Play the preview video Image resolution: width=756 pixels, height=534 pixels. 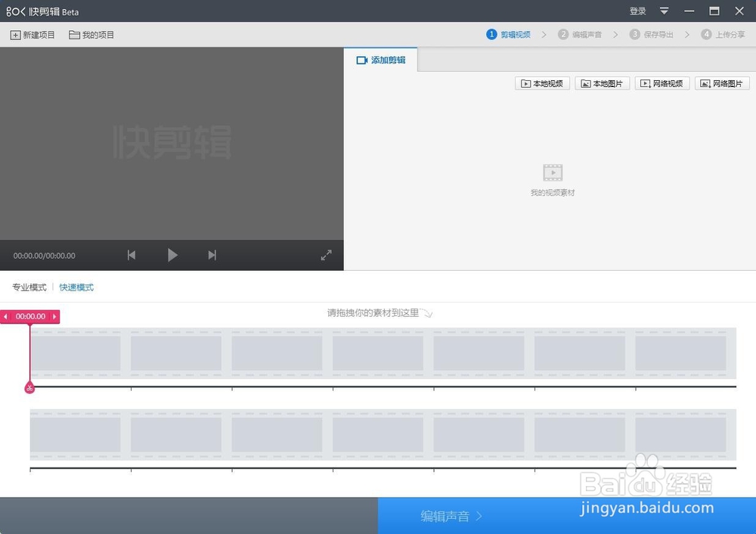click(x=172, y=255)
